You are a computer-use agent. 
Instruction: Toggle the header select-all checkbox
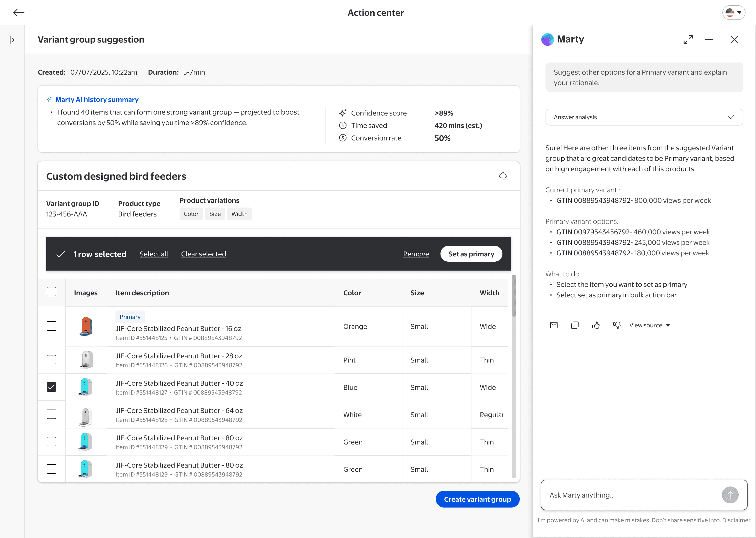point(51,292)
